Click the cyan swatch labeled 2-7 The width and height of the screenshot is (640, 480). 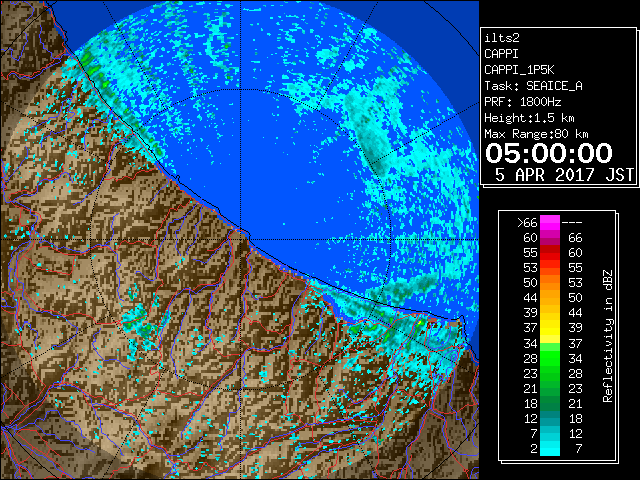pos(550,448)
